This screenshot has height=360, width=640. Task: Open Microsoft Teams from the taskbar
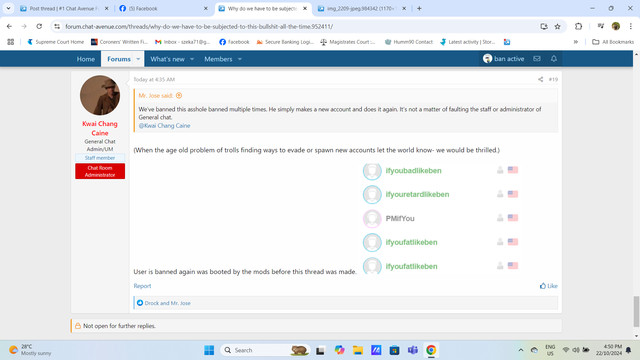413,350
